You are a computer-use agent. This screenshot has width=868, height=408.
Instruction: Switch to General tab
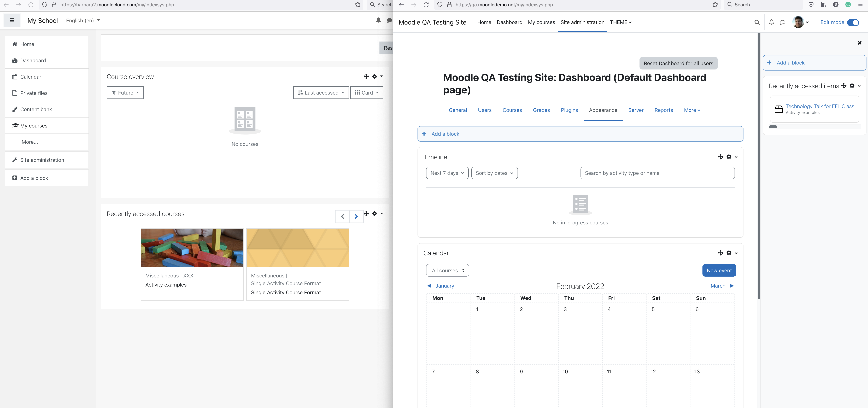[458, 110]
